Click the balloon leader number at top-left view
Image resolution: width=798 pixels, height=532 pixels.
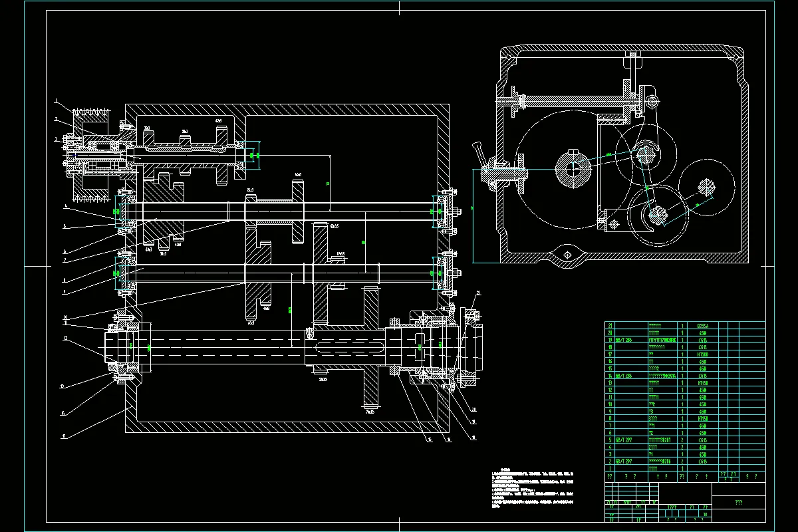pyautogui.click(x=57, y=100)
